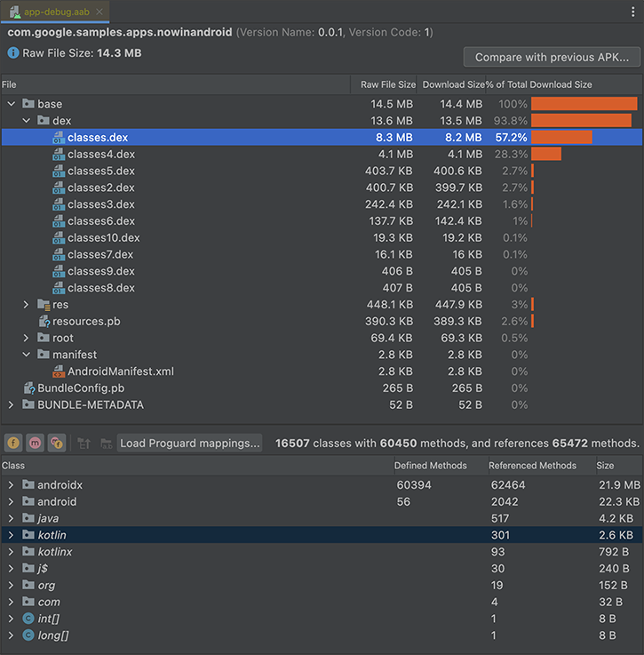Click the classes.dex file icon
The height and width of the screenshot is (655, 644).
(x=59, y=138)
